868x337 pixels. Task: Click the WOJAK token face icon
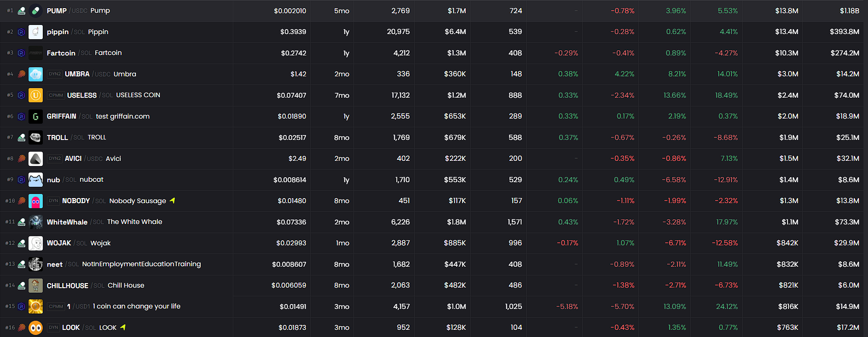point(36,243)
